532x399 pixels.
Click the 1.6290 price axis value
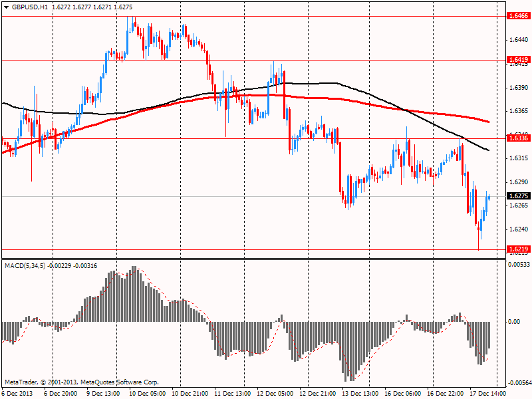(519, 182)
